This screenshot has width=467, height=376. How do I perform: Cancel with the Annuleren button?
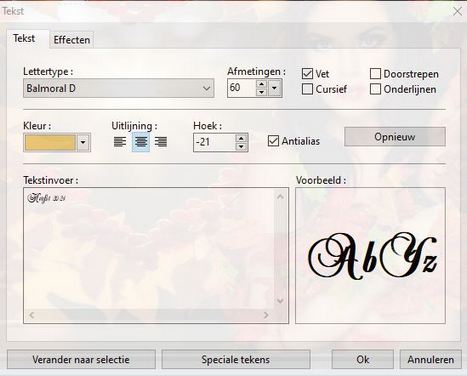[431, 359]
